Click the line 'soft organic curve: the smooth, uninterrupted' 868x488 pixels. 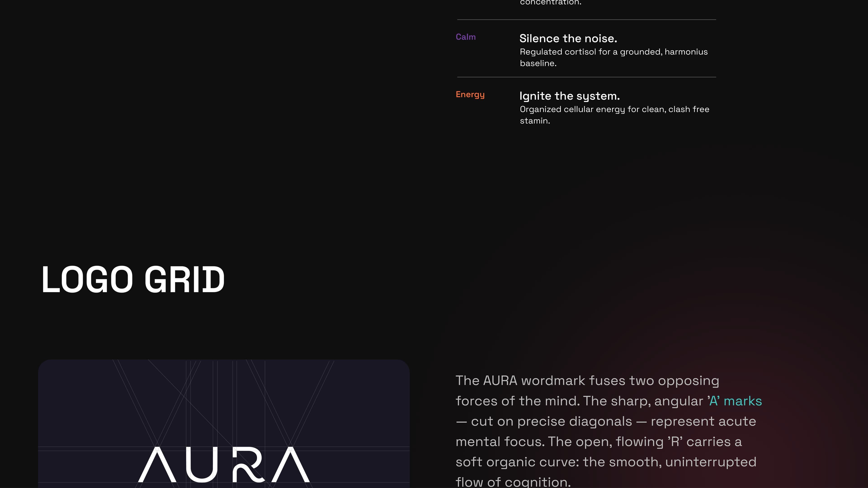point(606,462)
